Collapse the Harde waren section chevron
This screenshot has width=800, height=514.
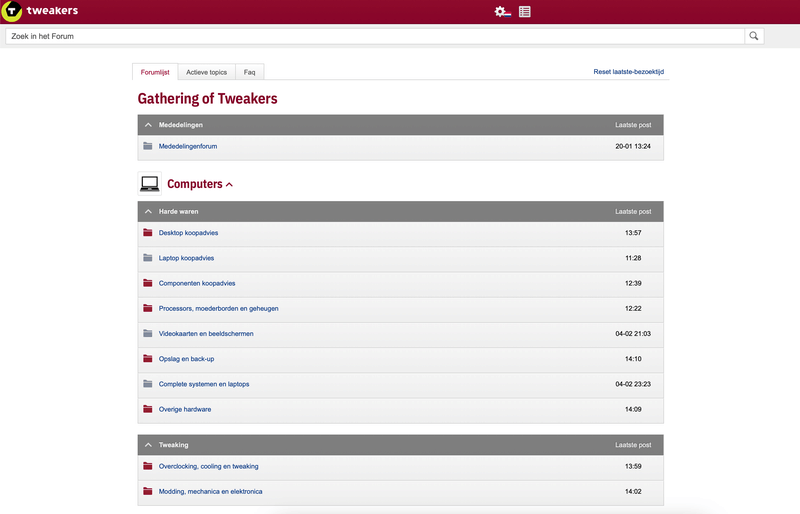coord(148,211)
